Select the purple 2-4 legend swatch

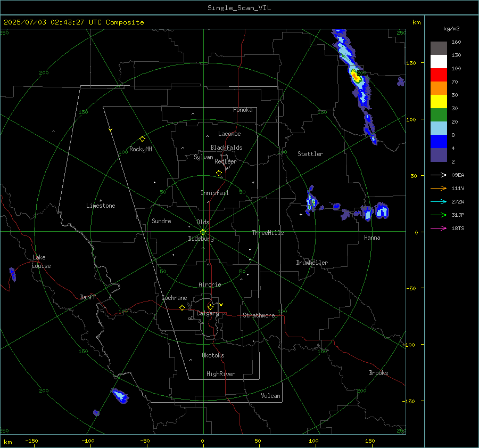point(439,154)
